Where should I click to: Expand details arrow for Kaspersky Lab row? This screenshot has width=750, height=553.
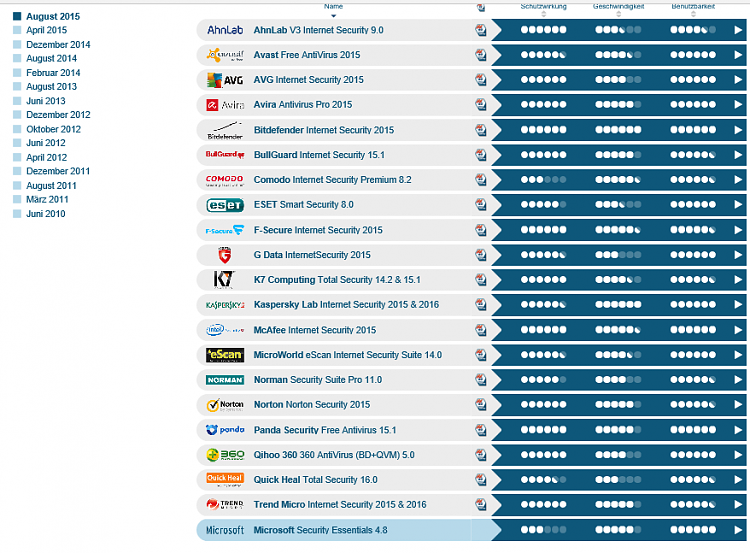(x=738, y=305)
